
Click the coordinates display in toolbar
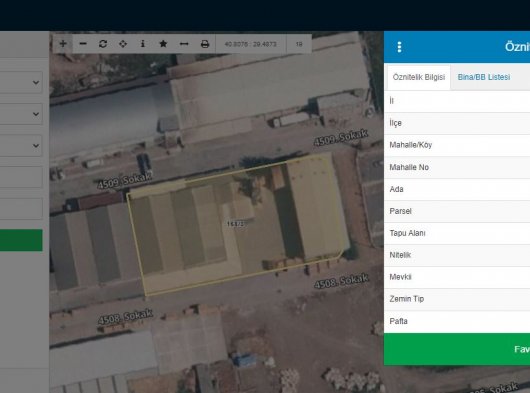pos(250,44)
